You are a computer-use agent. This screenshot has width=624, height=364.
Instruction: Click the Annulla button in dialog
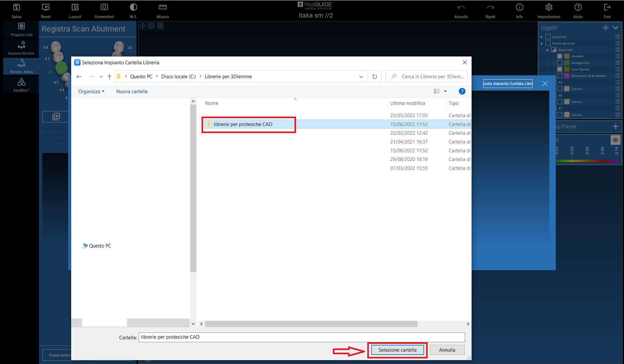coord(447,350)
